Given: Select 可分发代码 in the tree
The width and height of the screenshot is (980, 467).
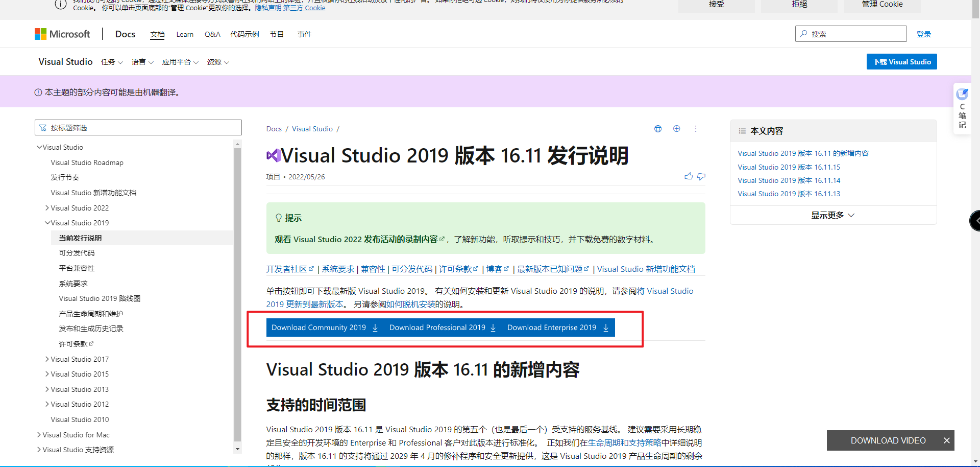Looking at the screenshot, I should tap(77, 253).
